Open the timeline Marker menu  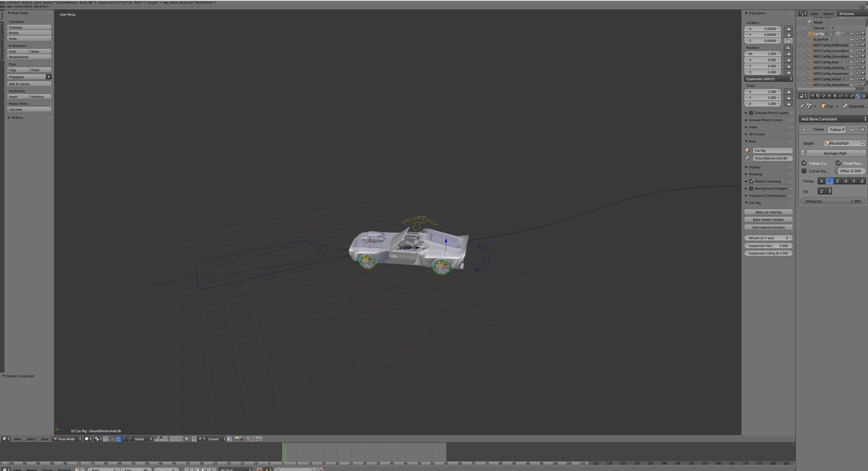point(32,469)
